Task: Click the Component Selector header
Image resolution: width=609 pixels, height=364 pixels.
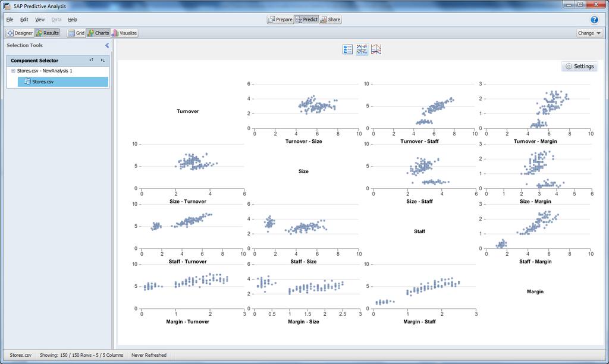Action: pyautogui.click(x=58, y=61)
